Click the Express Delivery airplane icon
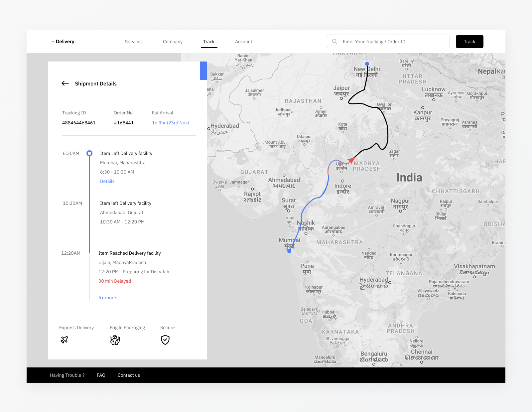The image size is (532, 412). tap(65, 340)
